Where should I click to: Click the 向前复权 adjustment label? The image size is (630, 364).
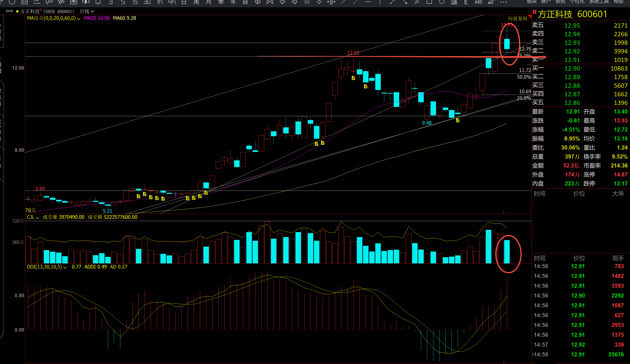[x=517, y=18]
